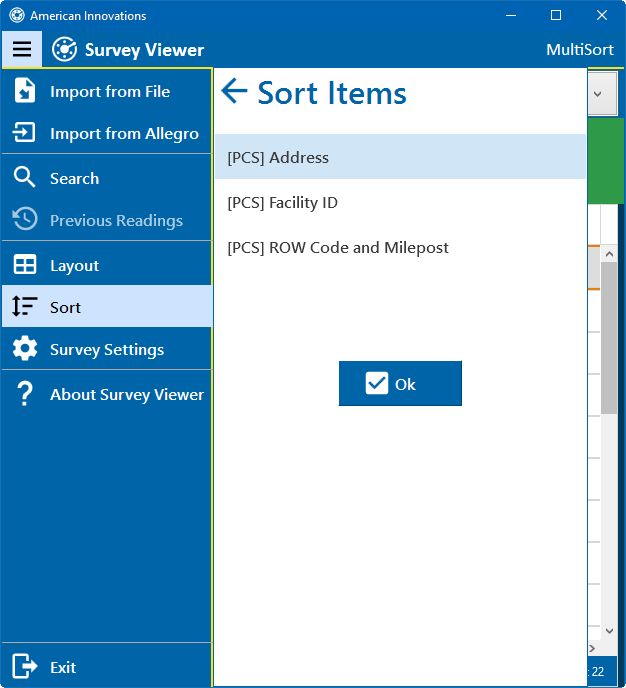Click the scrollbar up arrow
626x688 pixels.
point(609,254)
